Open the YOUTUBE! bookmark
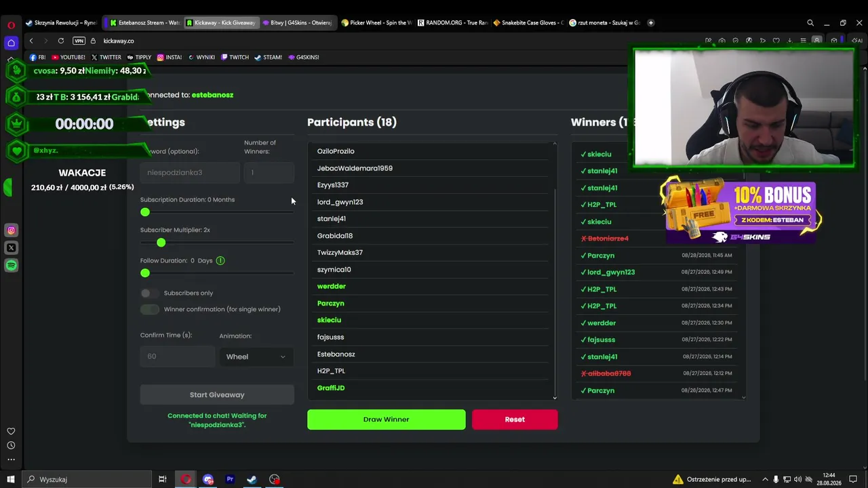Viewport: 868px width, 488px height. [68, 57]
